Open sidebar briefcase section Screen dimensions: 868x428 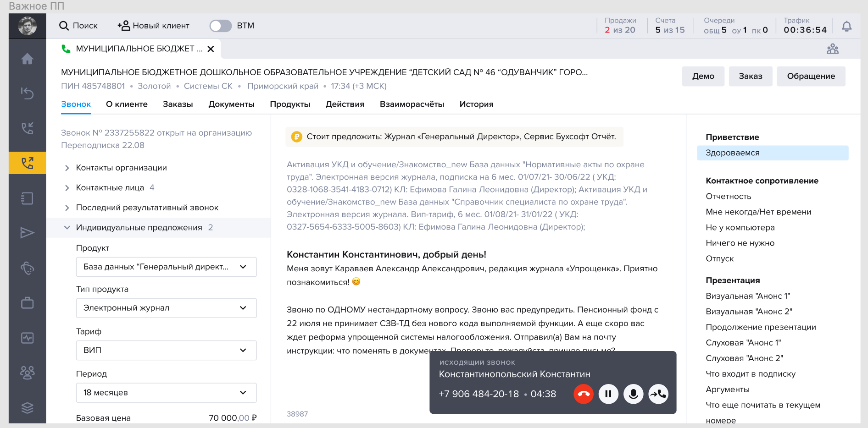(x=27, y=303)
